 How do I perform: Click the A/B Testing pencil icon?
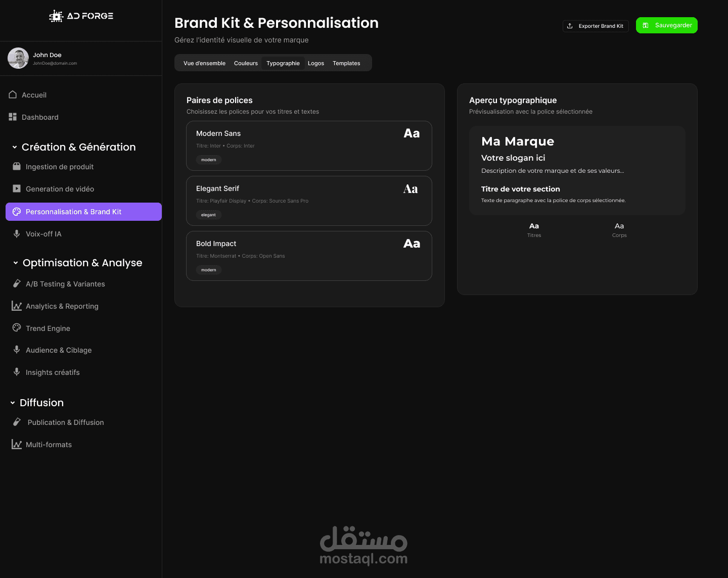tap(17, 284)
